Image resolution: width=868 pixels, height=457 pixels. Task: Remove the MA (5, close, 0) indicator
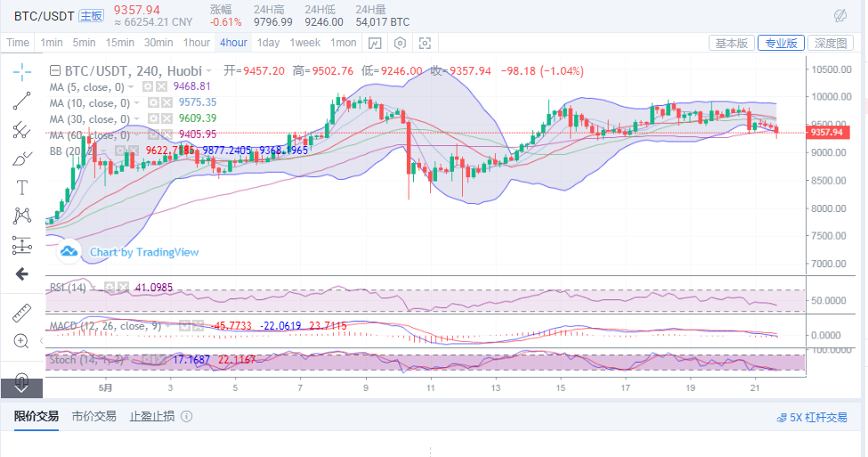pyautogui.click(x=161, y=87)
